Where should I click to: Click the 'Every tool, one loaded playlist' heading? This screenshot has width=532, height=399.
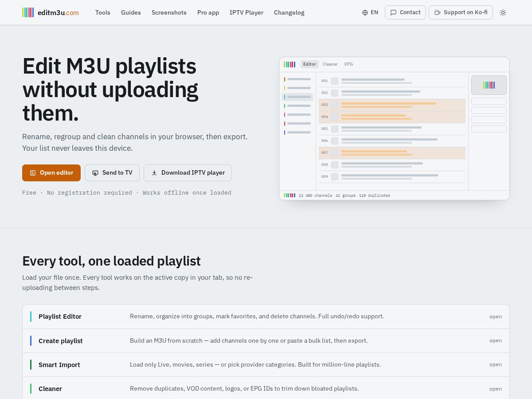(x=111, y=261)
